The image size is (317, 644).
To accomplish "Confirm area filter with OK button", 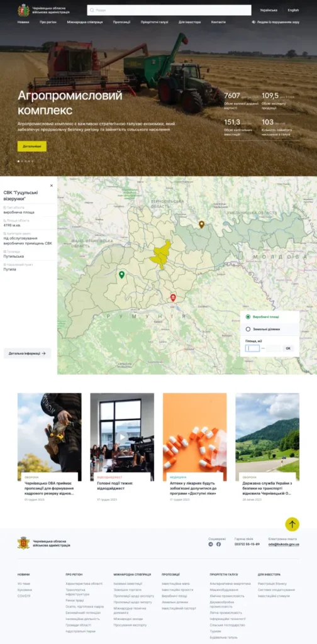I will (288, 348).
